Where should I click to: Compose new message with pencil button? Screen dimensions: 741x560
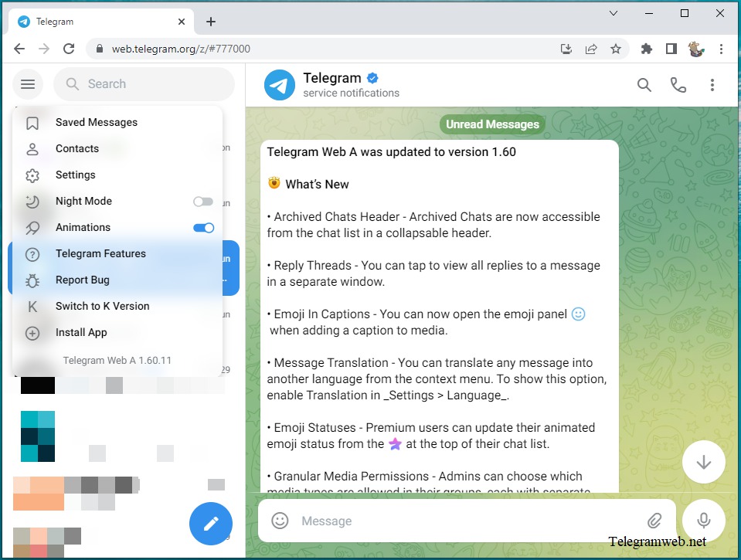[211, 523]
